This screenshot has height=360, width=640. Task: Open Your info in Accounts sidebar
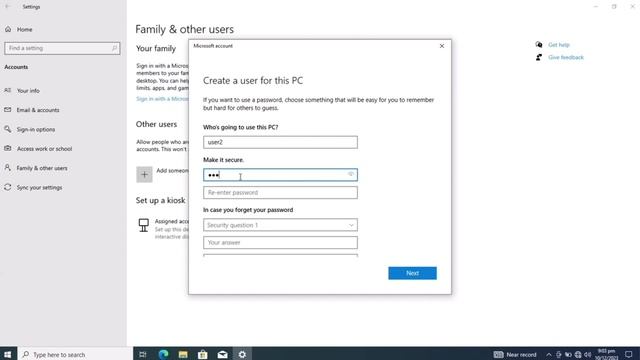28,91
